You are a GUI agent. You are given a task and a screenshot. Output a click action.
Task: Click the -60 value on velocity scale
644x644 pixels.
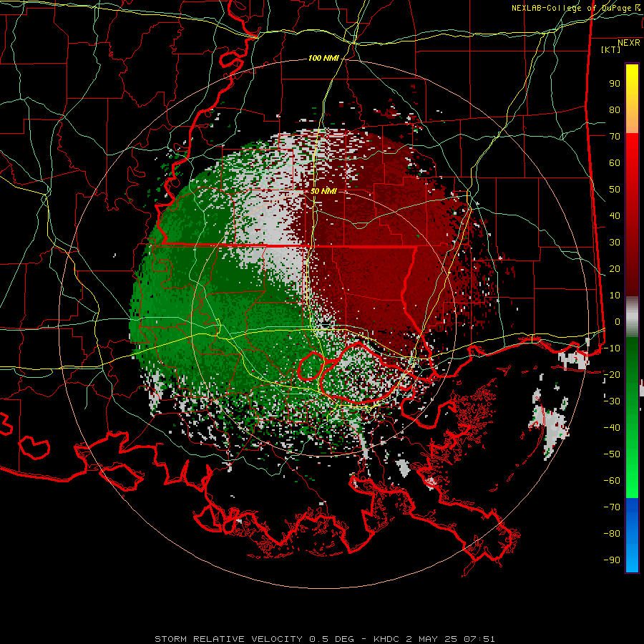pyautogui.click(x=612, y=481)
